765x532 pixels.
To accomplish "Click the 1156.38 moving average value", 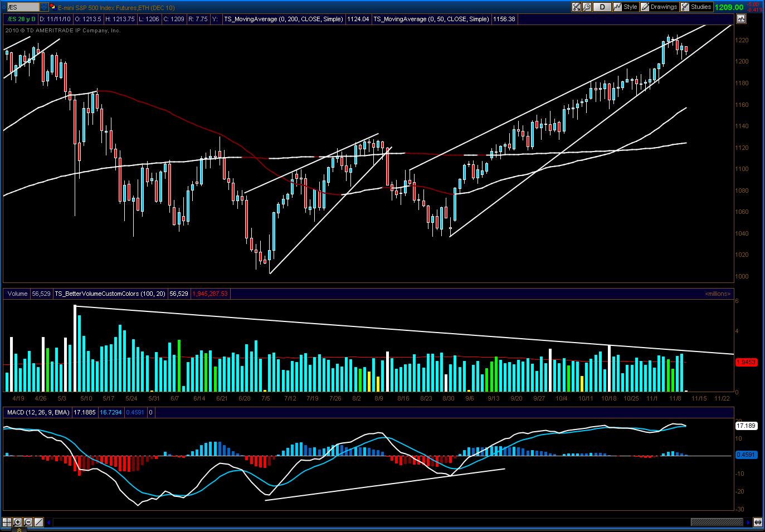I will click(505, 19).
